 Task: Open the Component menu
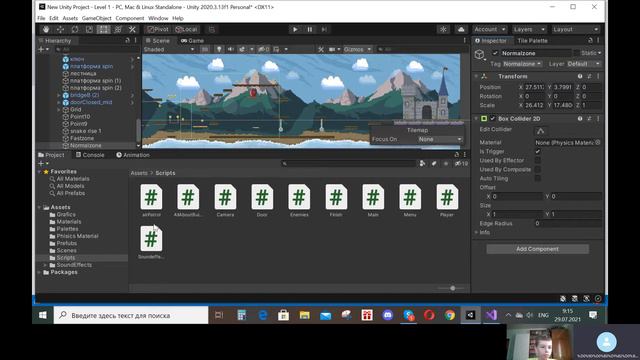pos(130,18)
